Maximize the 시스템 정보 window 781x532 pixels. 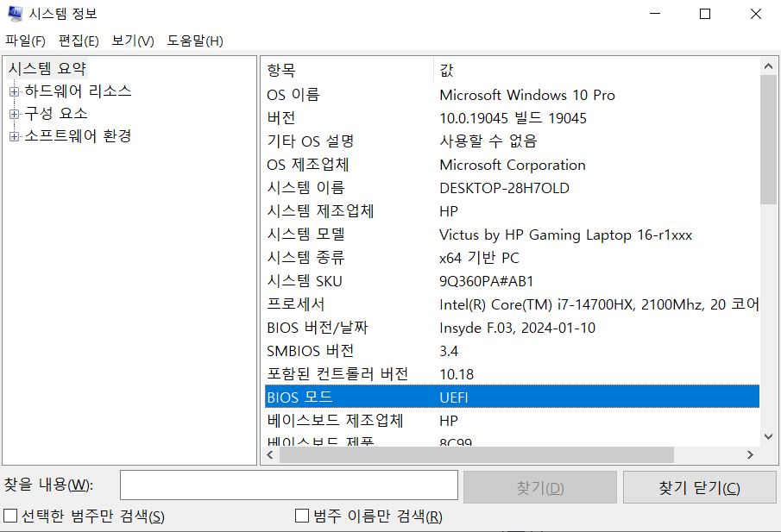(x=705, y=14)
